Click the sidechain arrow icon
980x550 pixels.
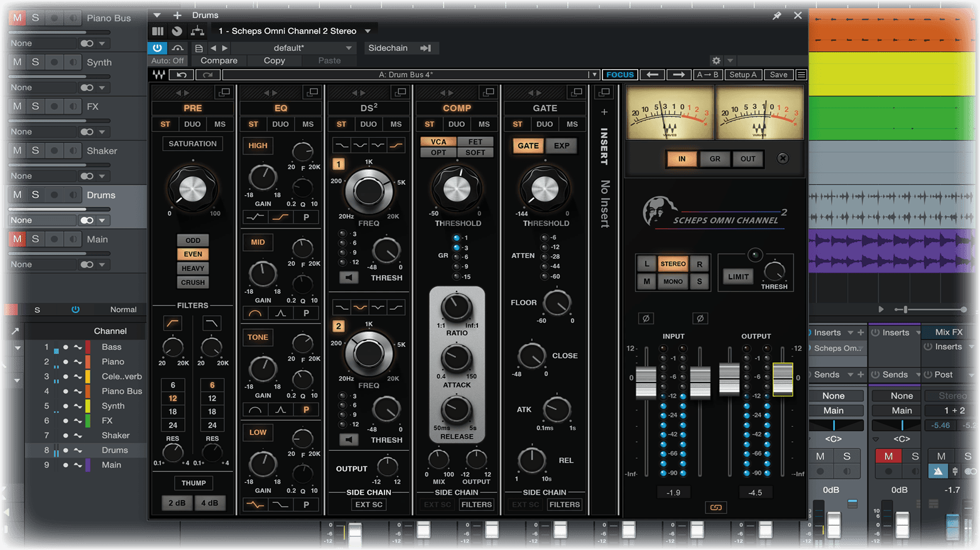(425, 48)
